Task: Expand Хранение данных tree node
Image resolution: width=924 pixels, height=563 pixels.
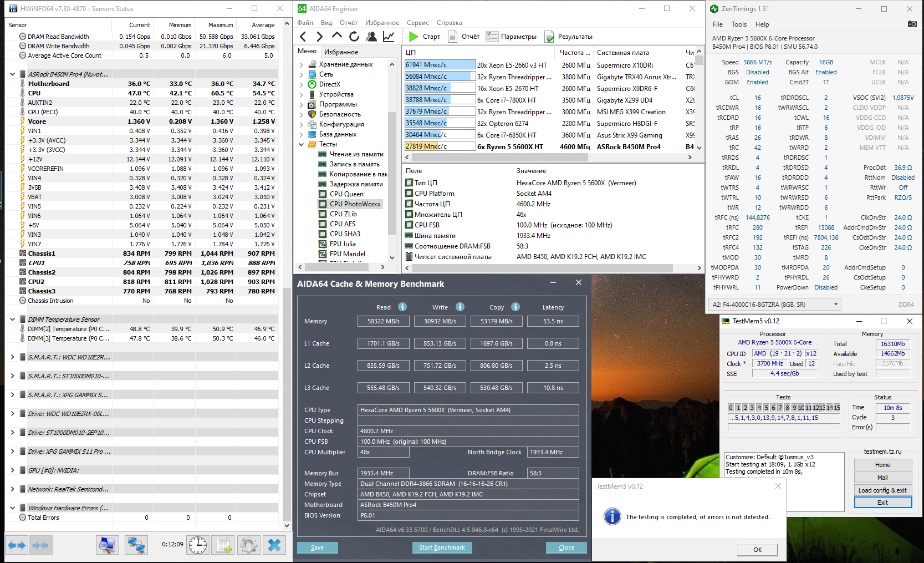Action: [x=302, y=64]
